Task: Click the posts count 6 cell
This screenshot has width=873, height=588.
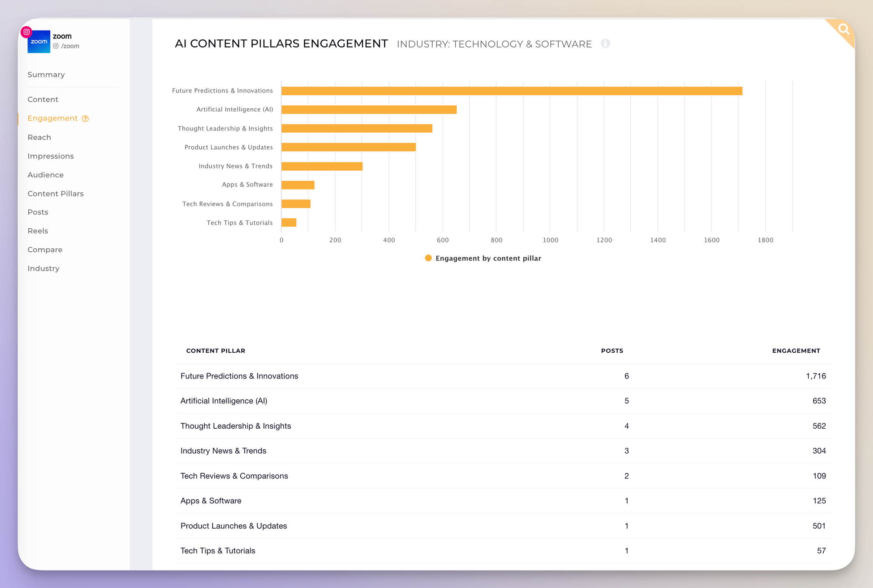Action: point(626,376)
